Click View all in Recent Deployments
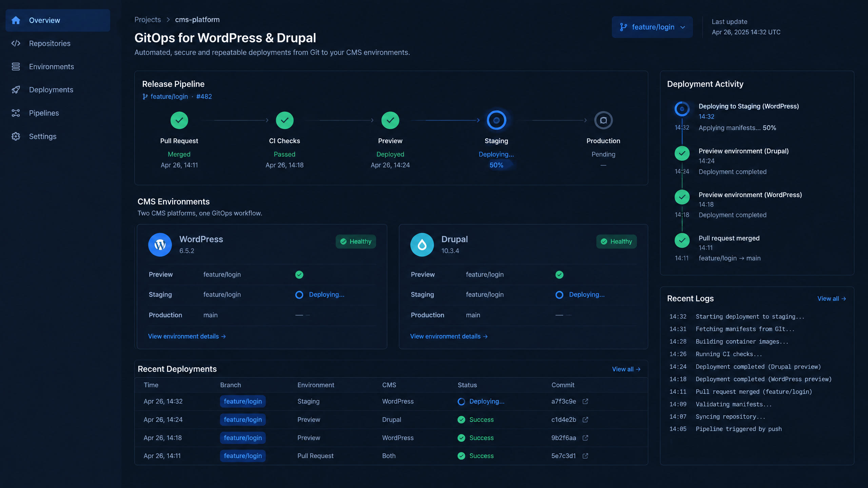Image resolution: width=868 pixels, height=488 pixels. pos(626,369)
